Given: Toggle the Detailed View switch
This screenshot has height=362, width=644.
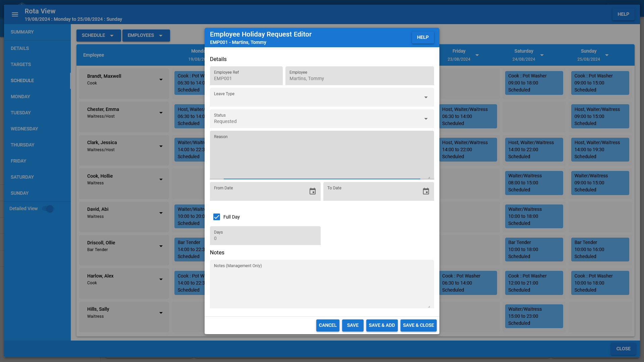Looking at the screenshot, I should [48, 209].
